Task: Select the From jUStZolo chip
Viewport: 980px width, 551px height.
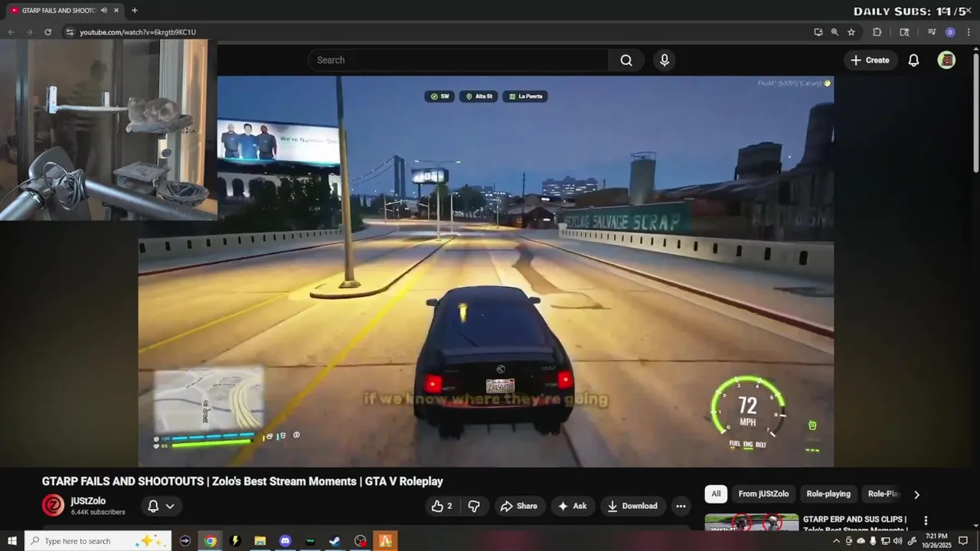Action: click(x=763, y=494)
